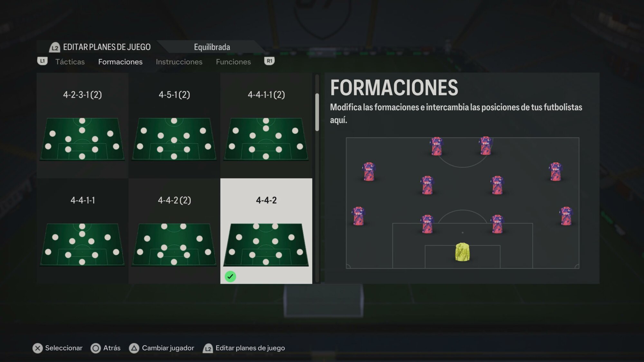Click the green checkmark on 4-4-2 formation
This screenshot has width=644, height=362.
tap(230, 276)
